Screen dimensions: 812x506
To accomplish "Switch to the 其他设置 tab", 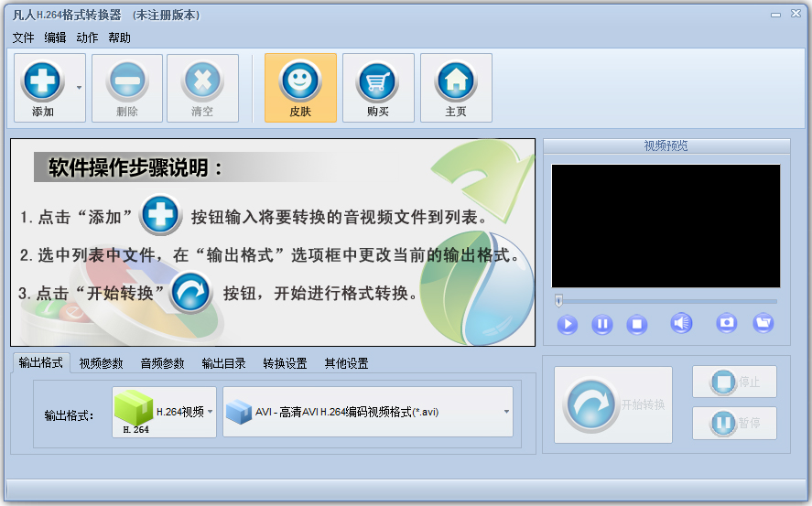I will pos(346,364).
